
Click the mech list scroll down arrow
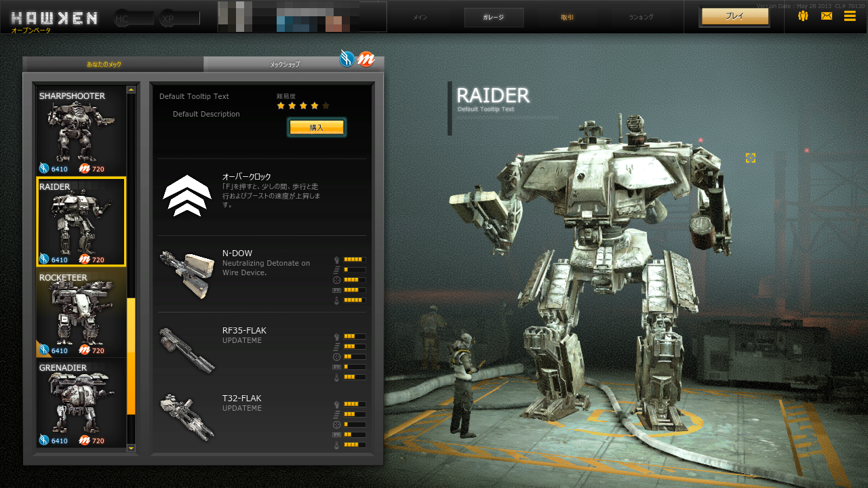(131, 448)
